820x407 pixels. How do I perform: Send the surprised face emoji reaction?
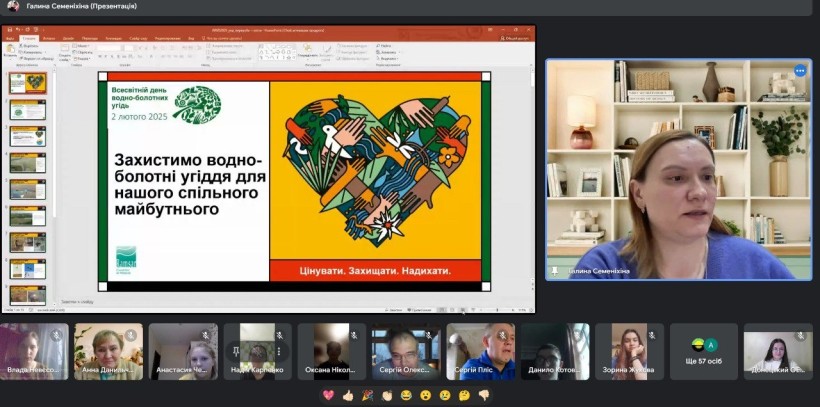426,395
